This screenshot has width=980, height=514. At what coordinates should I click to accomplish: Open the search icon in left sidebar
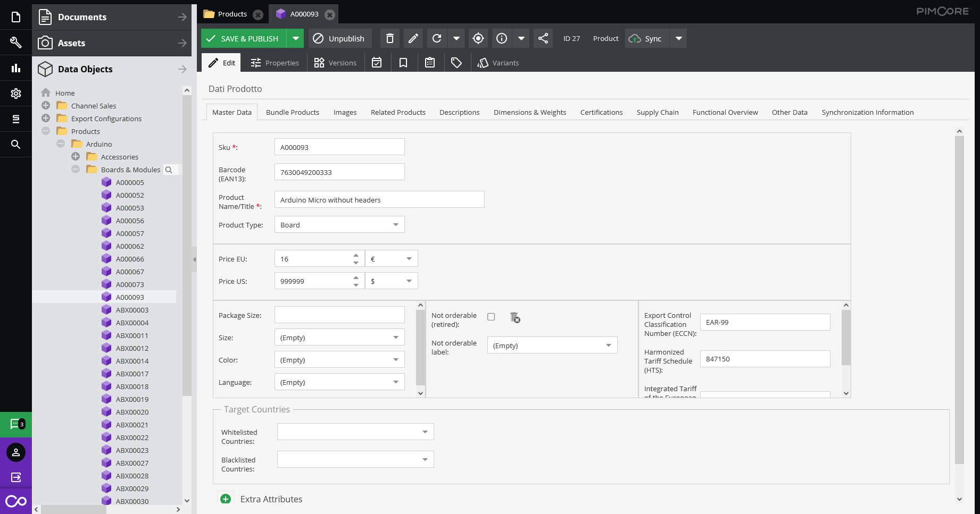(x=16, y=144)
